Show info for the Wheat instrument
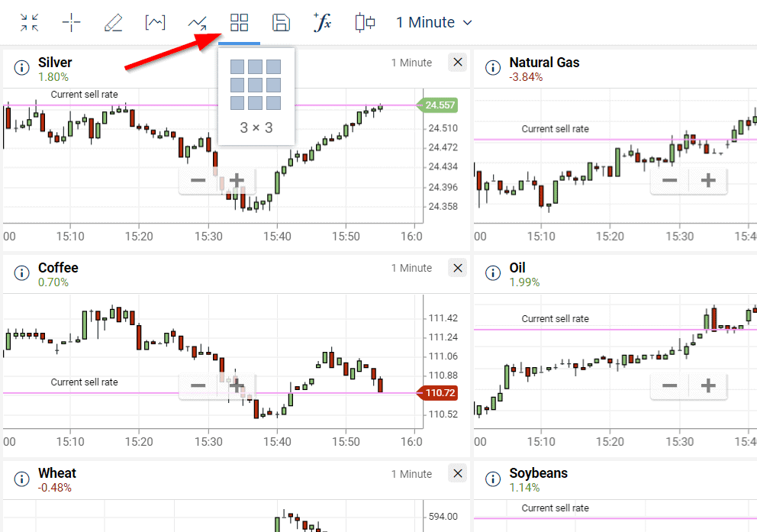Viewport: 757px width, 532px height. coord(21,479)
